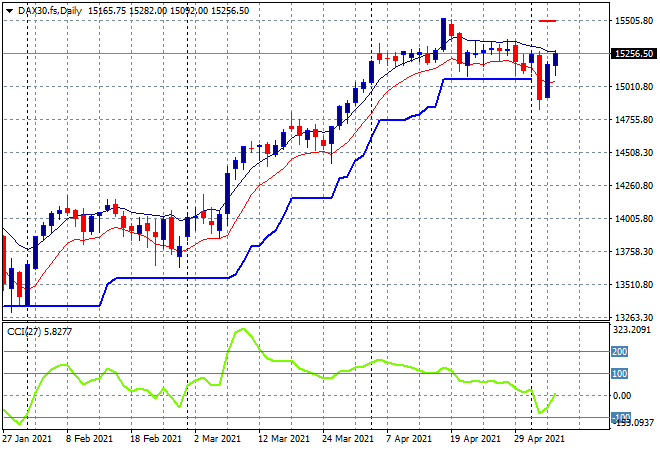The image size is (660, 450).
Task: Click the 27 Jan 2021 date label
Action: pyautogui.click(x=27, y=439)
